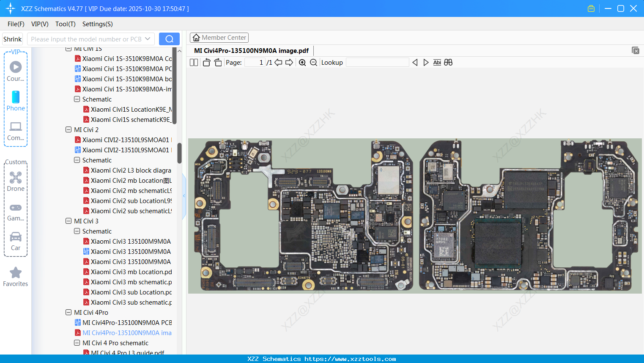The width and height of the screenshot is (644, 363).
Task: Collapse the Schematic node under MI Civi 3
Action: point(77,231)
